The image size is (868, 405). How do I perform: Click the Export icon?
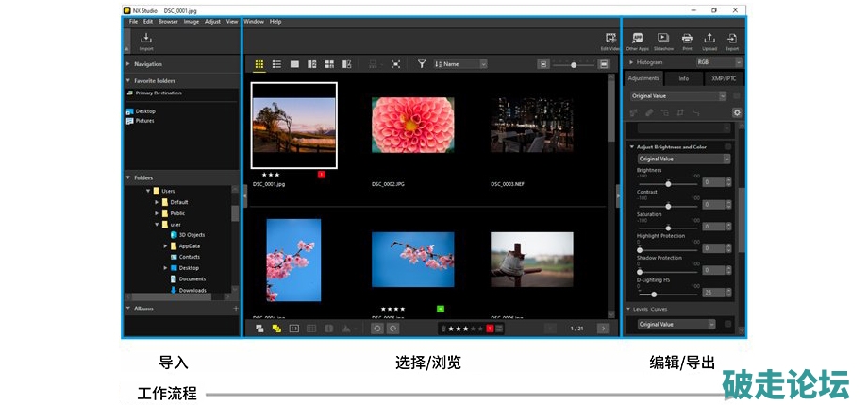(x=732, y=41)
